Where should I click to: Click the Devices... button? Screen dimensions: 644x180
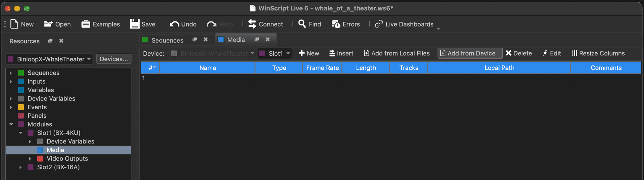coord(114,59)
